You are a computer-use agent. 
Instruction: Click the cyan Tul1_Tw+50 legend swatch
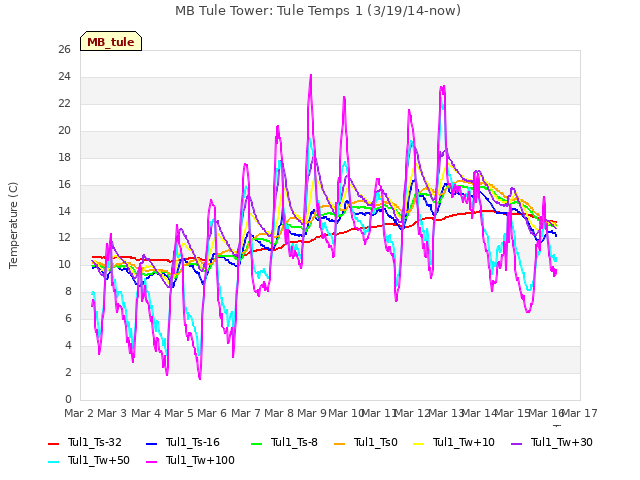54,461
